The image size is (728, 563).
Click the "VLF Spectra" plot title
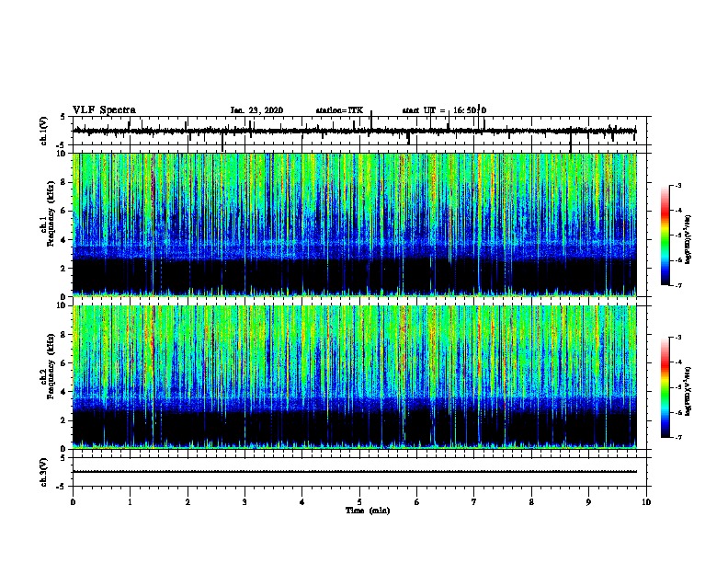[104, 110]
